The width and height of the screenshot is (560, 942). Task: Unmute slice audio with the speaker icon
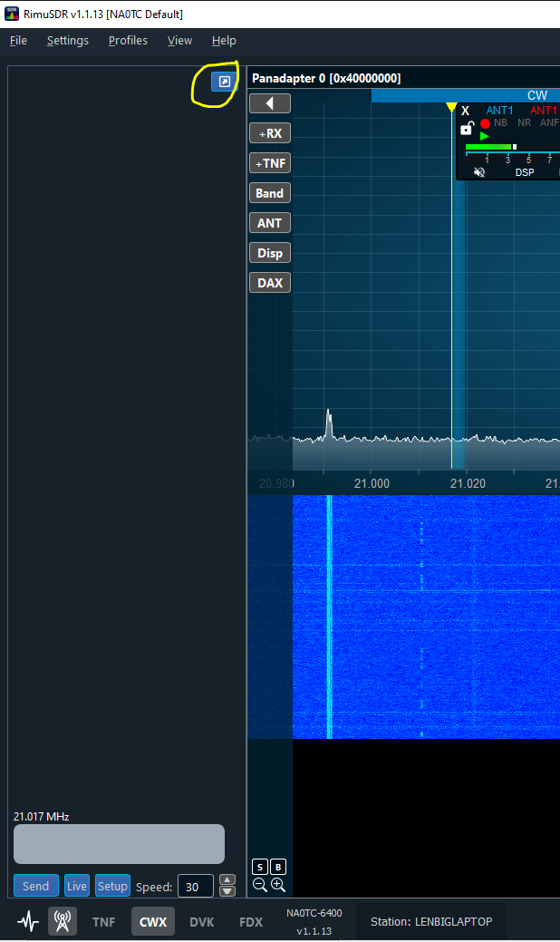479,172
